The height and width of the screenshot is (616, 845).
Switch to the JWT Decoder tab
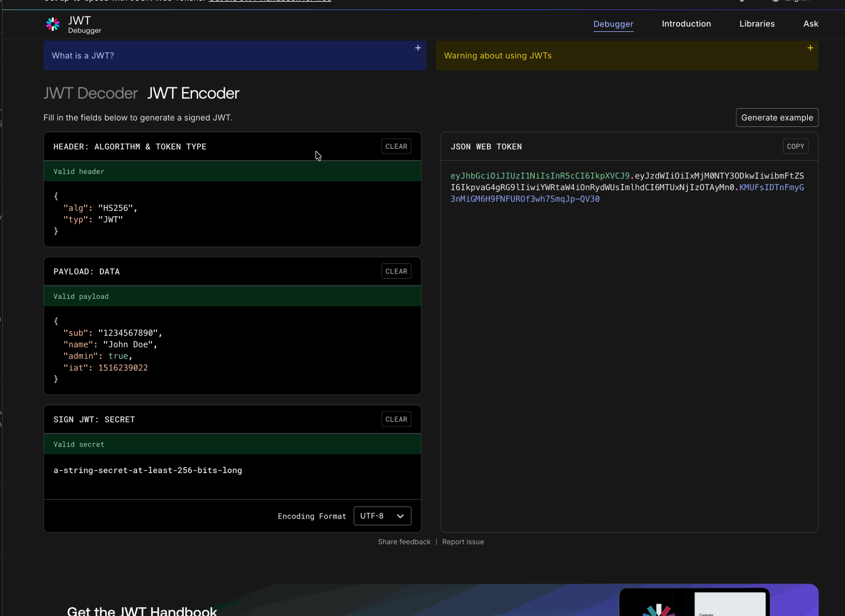pyautogui.click(x=90, y=93)
